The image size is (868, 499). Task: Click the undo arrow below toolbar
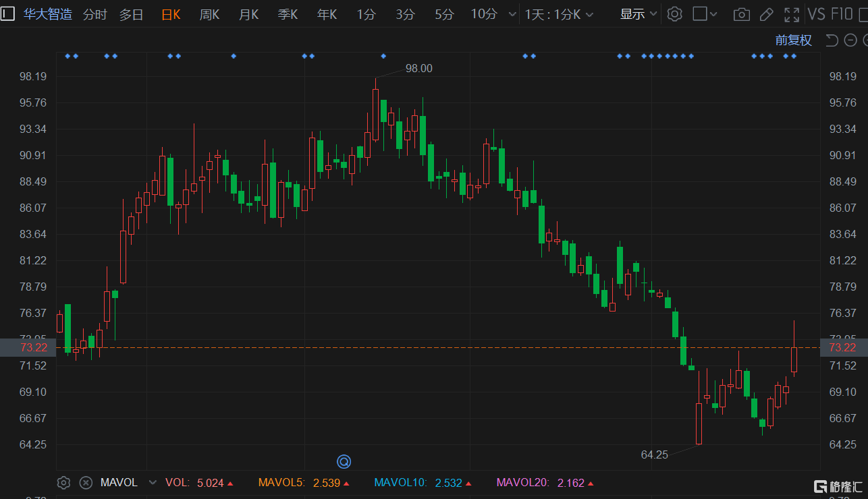(832, 40)
